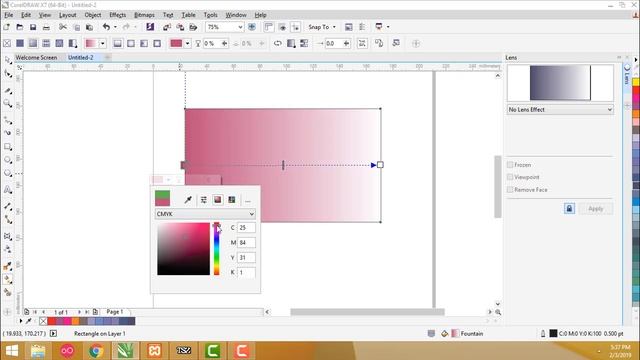Select the Pick tool in the toolbox

(8, 60)
